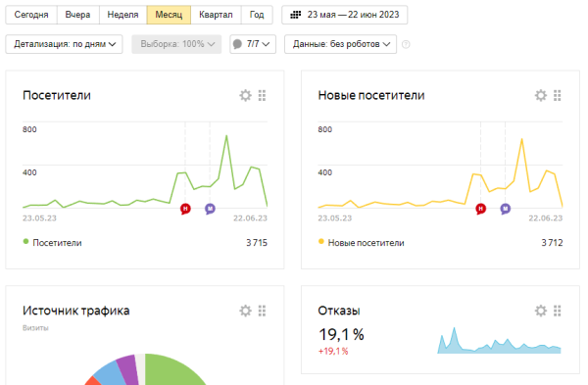Click the Источник трафика widget title
Screen dimensions: 588x385
(76, 311)
